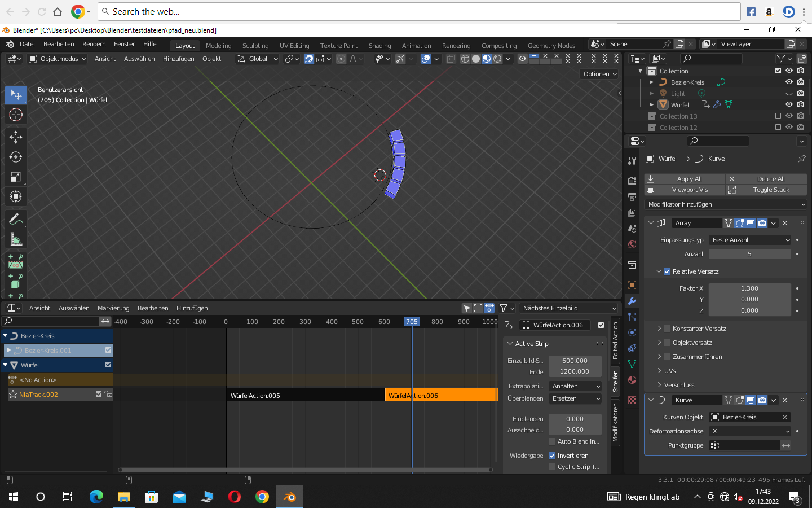Select the Rotate tool

click(16, 157)
